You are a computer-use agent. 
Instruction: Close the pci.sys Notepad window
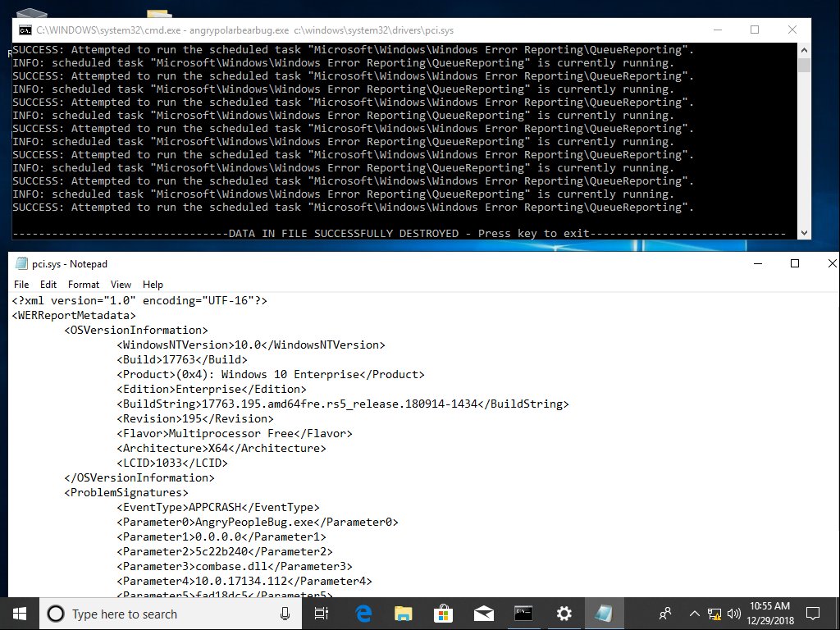click(832, 263)
